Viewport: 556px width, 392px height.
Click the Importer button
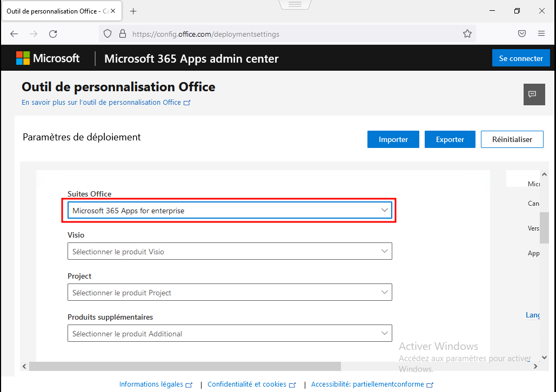pyautogui.click(x=393, y=139)
